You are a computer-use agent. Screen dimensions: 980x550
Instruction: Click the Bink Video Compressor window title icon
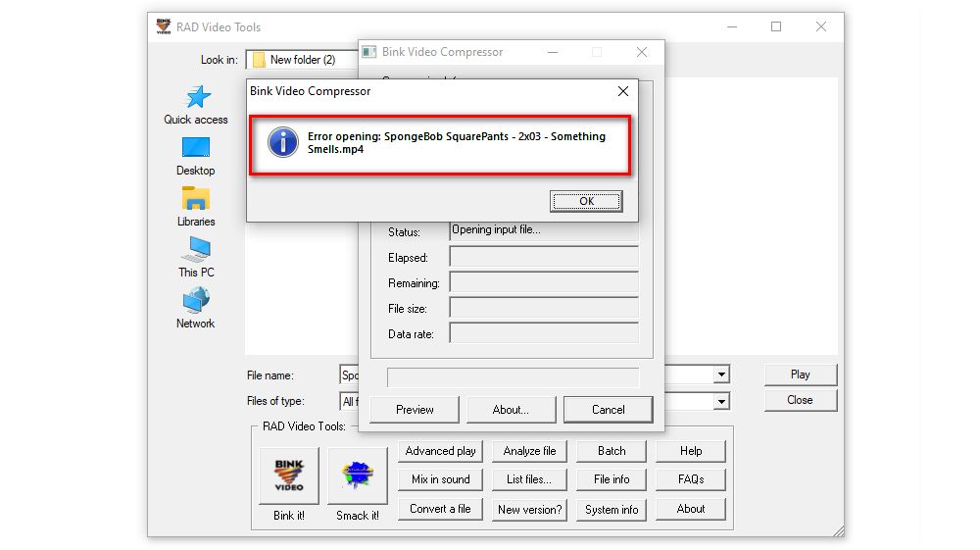[369, 52]
